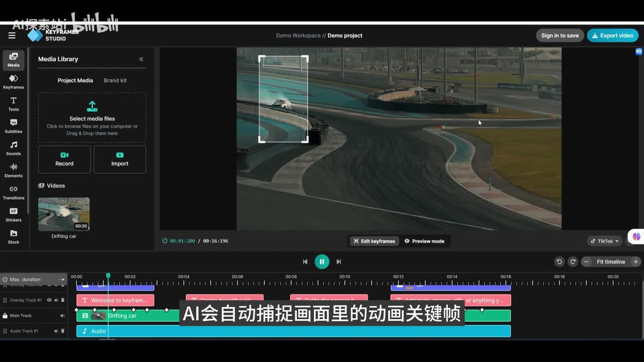
Task: Collapse the Media Library panel
Action: point(141,59)
